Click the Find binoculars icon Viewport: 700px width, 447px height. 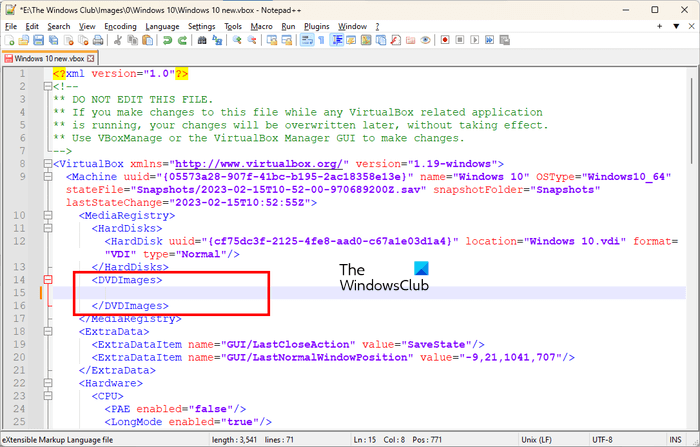click(x=203, y=40)
